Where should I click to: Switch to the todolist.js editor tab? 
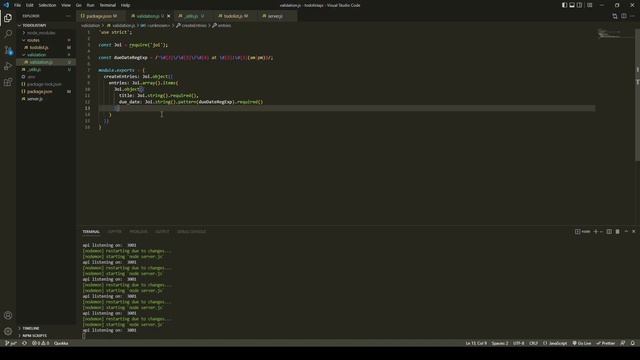[236, 16]
